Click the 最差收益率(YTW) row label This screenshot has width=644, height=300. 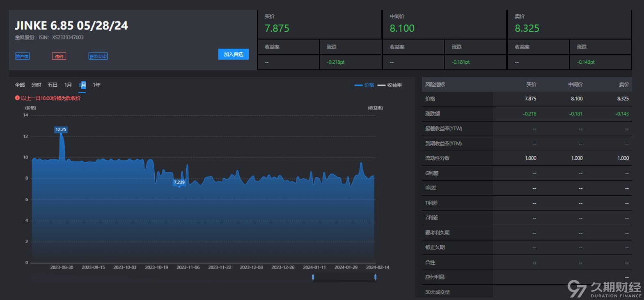point(444,129)
